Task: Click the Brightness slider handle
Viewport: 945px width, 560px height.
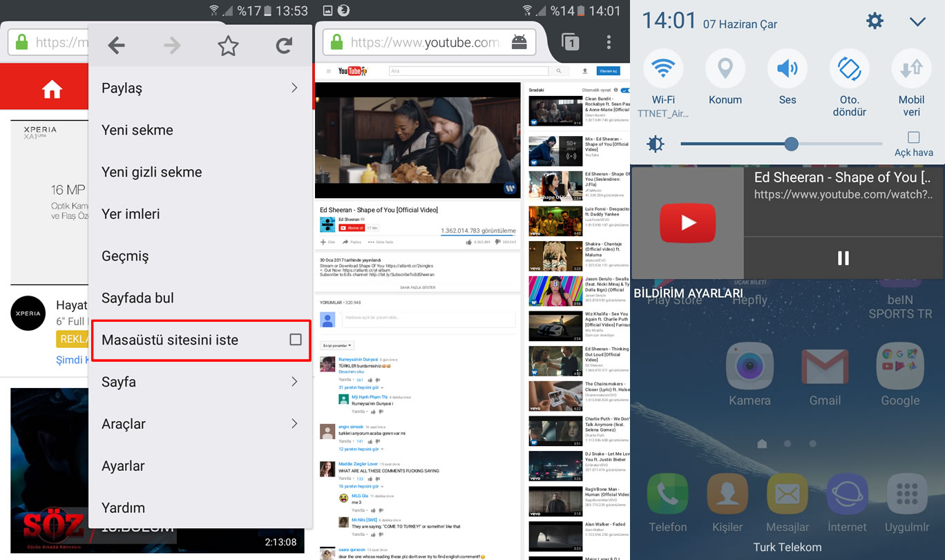Action: pos(792,144)
